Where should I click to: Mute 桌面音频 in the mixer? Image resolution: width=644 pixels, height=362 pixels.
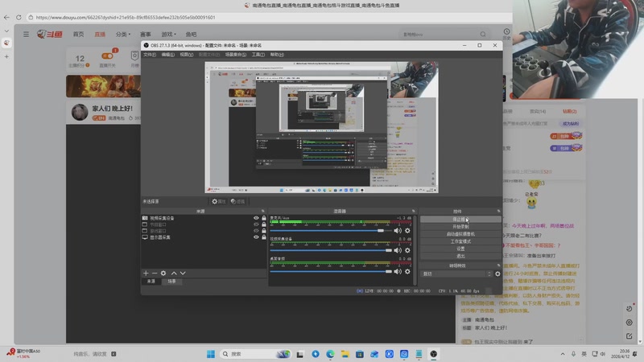pyautogui.click(x=398, y=271)
